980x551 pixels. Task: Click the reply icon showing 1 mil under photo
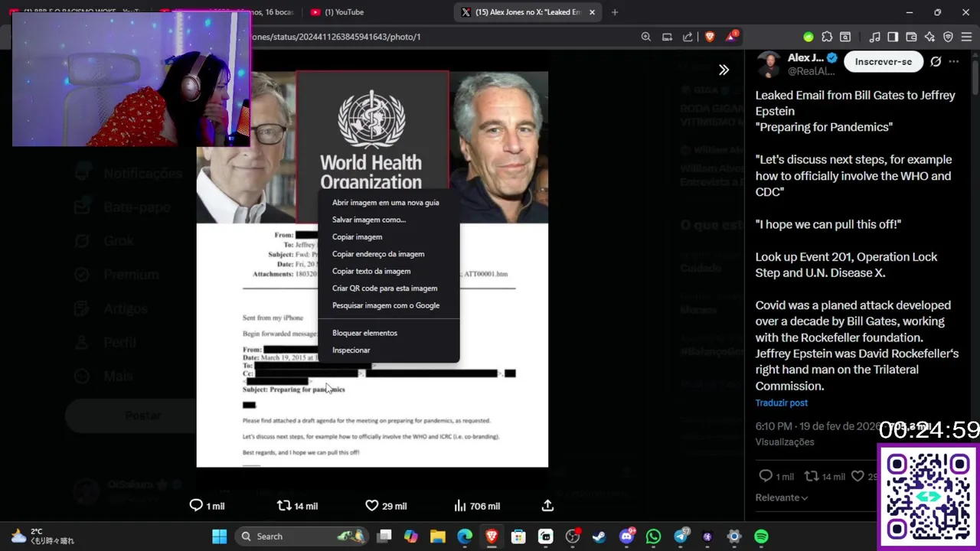[196, 506]
